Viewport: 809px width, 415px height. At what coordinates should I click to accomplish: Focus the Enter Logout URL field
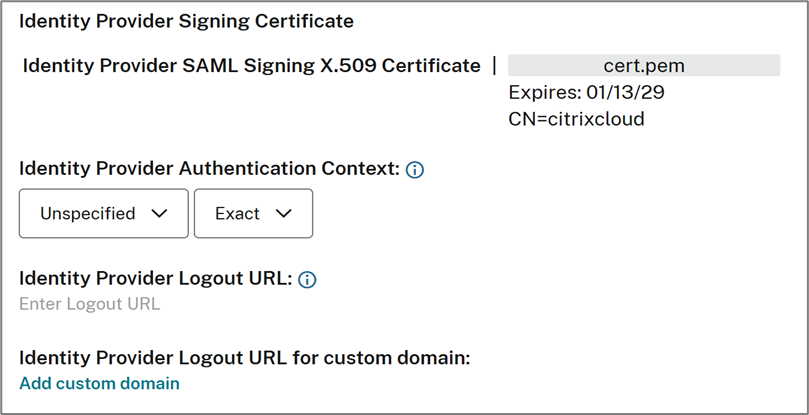coord(90,304)
